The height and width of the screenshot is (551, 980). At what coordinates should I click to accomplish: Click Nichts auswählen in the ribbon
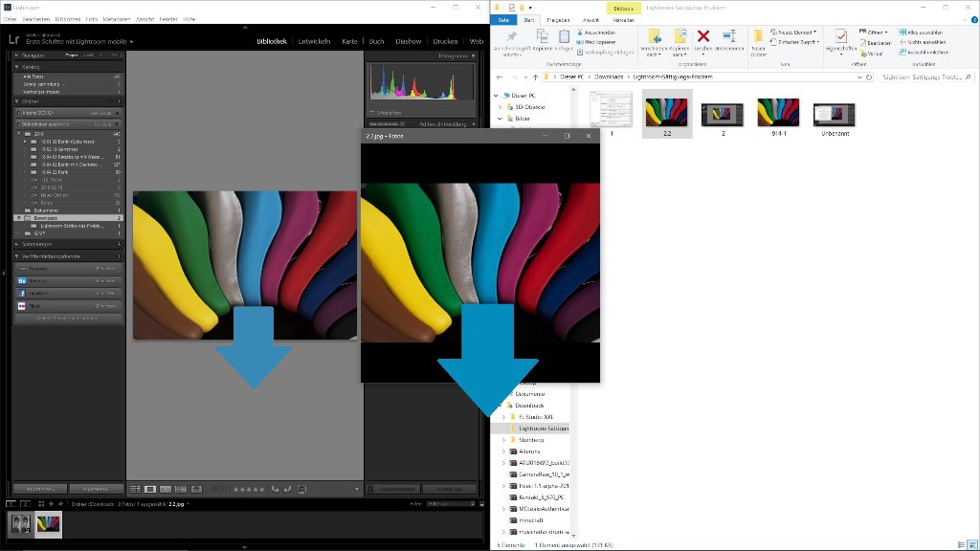click(922, 42)
